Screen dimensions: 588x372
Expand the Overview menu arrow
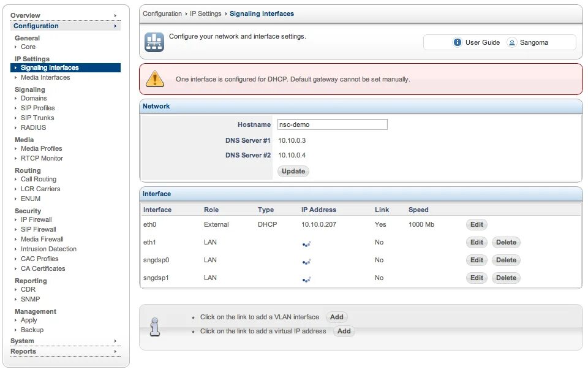(x=115, y=16)
